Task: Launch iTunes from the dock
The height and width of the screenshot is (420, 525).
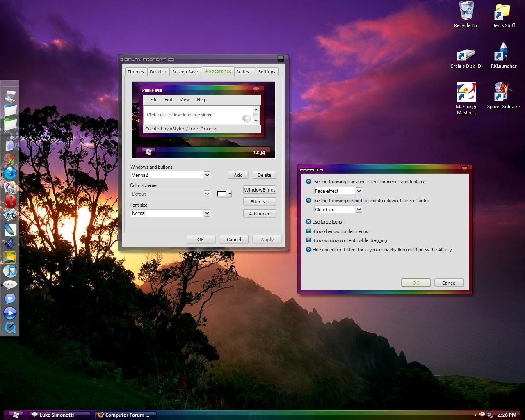Action: point(10,271)
